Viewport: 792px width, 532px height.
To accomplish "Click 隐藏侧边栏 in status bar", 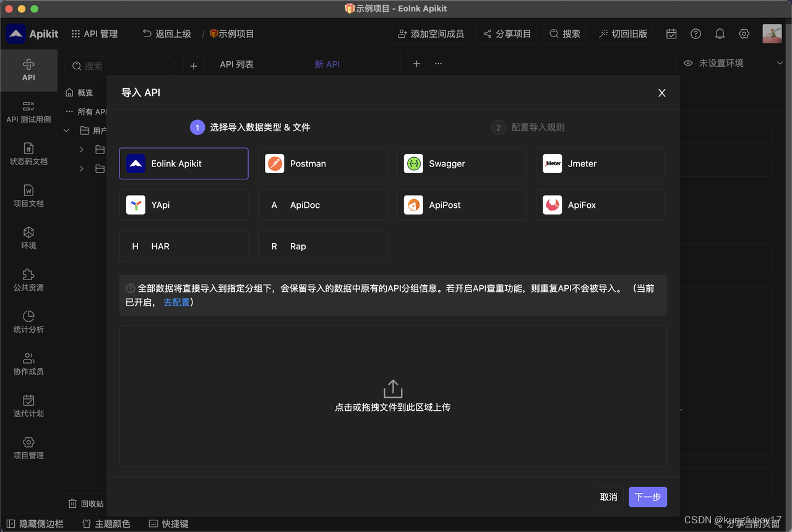I will click(35, 524).
